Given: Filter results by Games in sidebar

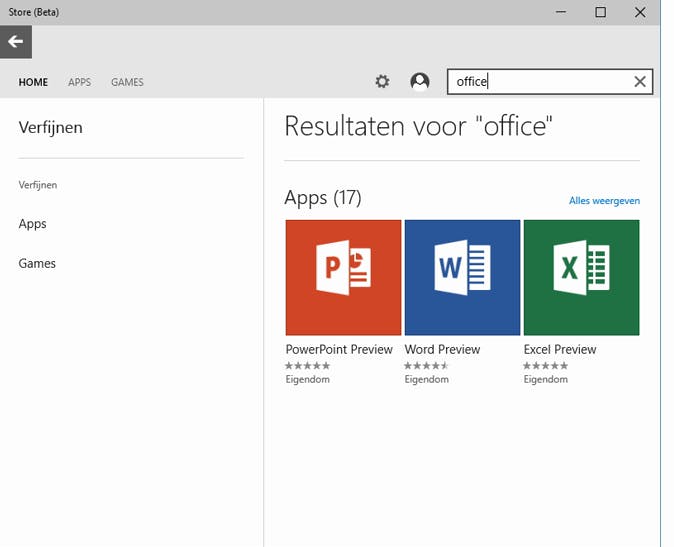Looking at the screenshot, I should (37, 264).
